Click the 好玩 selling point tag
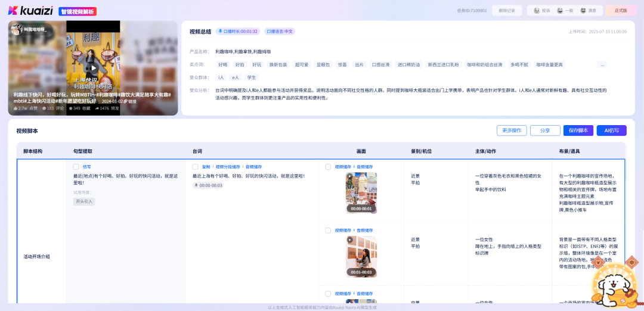 coord(256,65)
